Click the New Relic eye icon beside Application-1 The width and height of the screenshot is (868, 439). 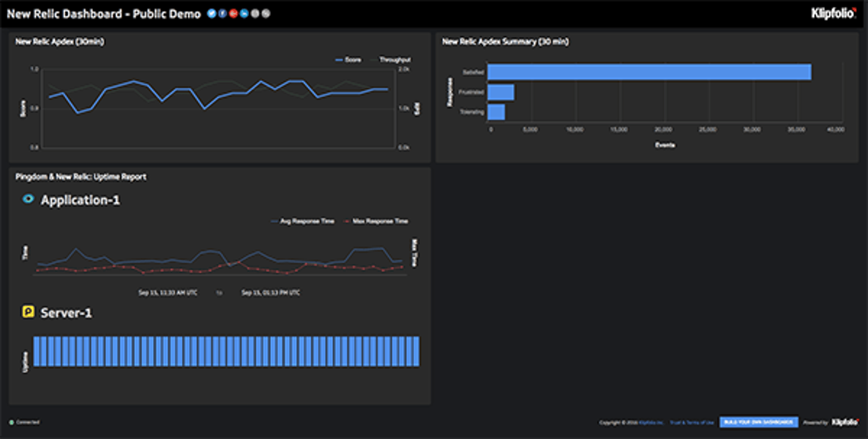point(28,199)
